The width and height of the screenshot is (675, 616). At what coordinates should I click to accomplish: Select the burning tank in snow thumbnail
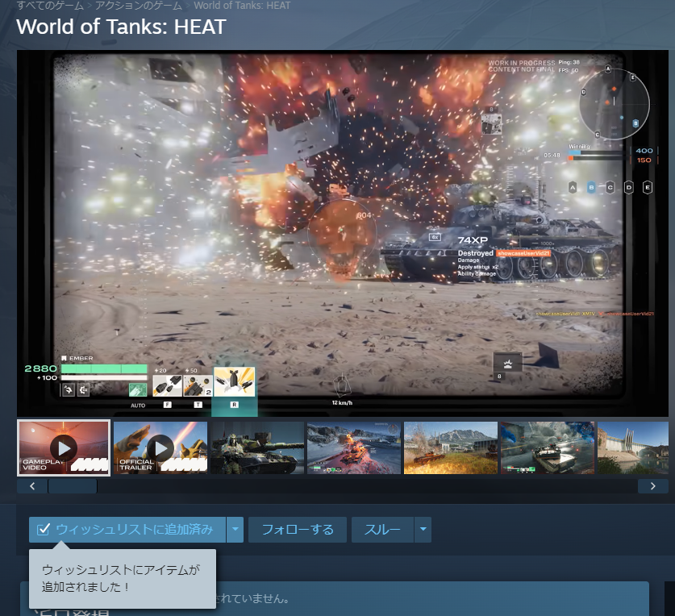354,447
